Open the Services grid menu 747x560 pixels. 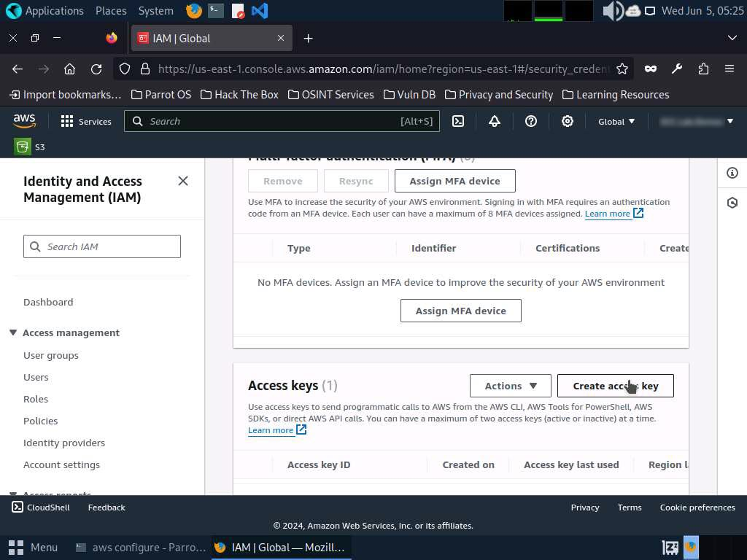point(86,122)
